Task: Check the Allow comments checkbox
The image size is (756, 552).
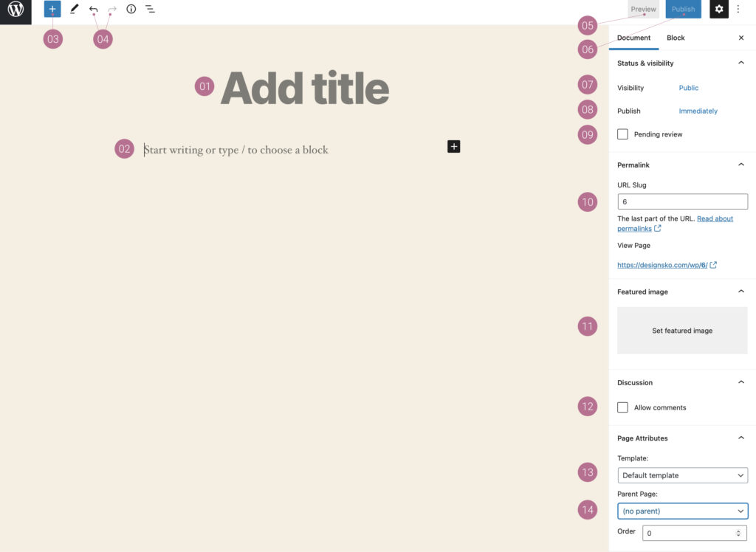Action: [622, 407]
